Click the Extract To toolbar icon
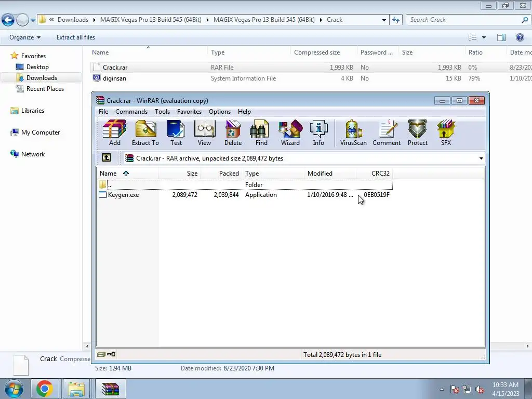 (145, 132)
